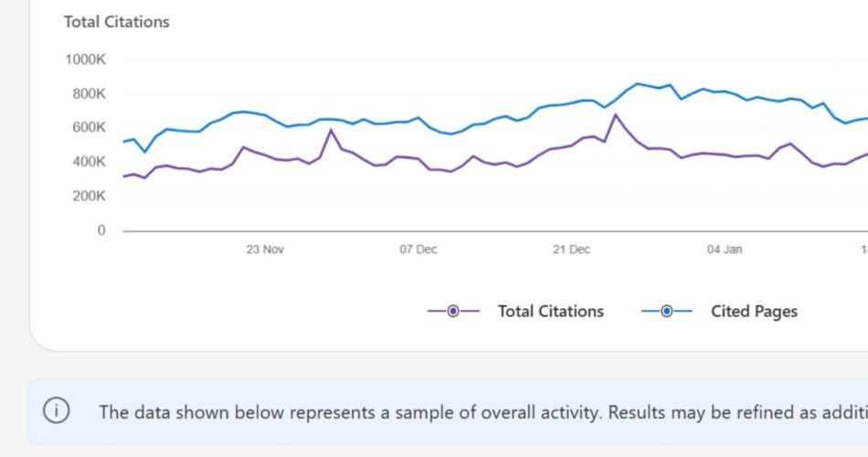This screenshot has height=457, width=868.
Task: Select the 23 Nov date label on axis
Action: [x=265, y=250]
